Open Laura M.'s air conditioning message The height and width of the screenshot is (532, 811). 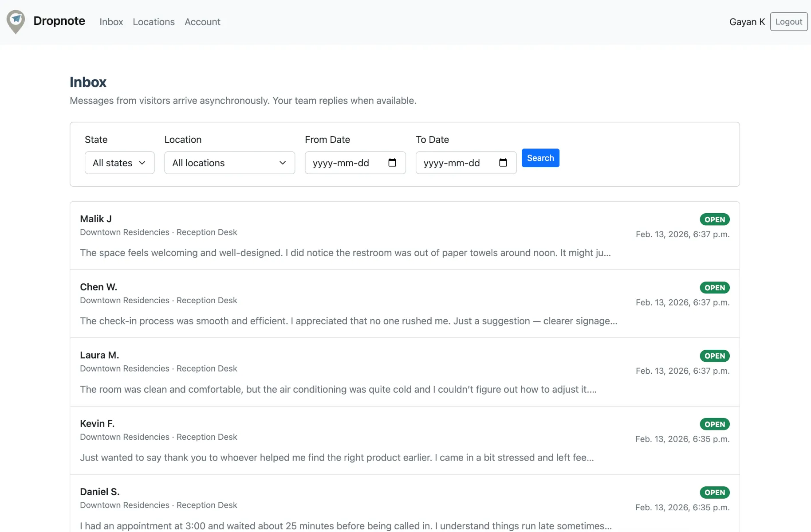[338, 389]
